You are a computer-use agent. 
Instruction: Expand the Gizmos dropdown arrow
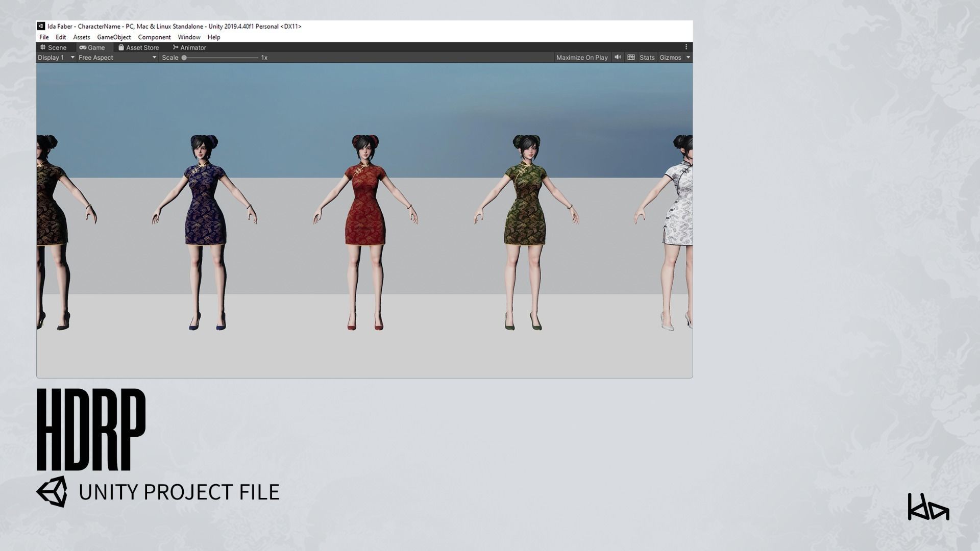tap(688, 58)
